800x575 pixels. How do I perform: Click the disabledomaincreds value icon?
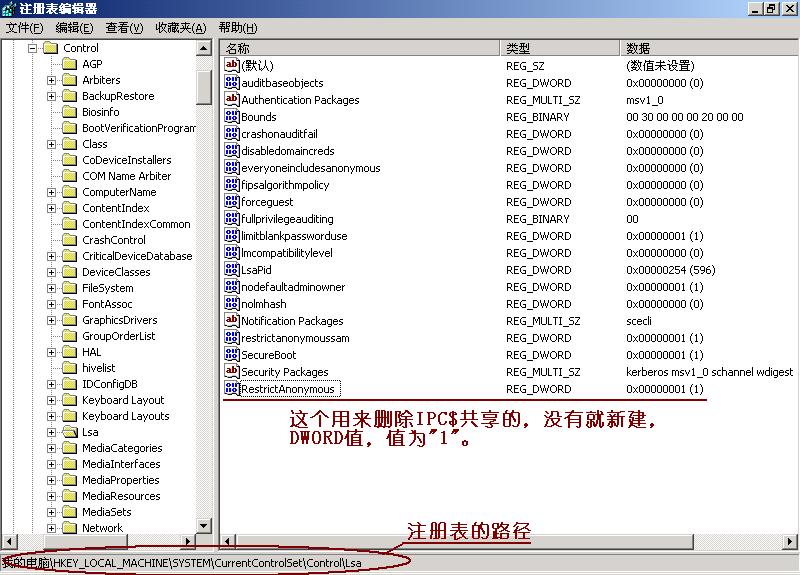pos(232,150)
